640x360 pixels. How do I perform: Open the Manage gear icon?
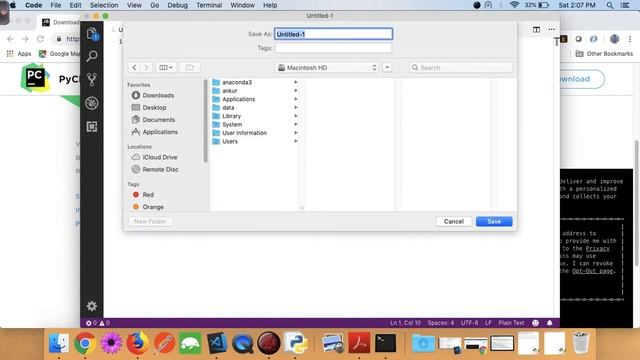(x=92, y=306)
